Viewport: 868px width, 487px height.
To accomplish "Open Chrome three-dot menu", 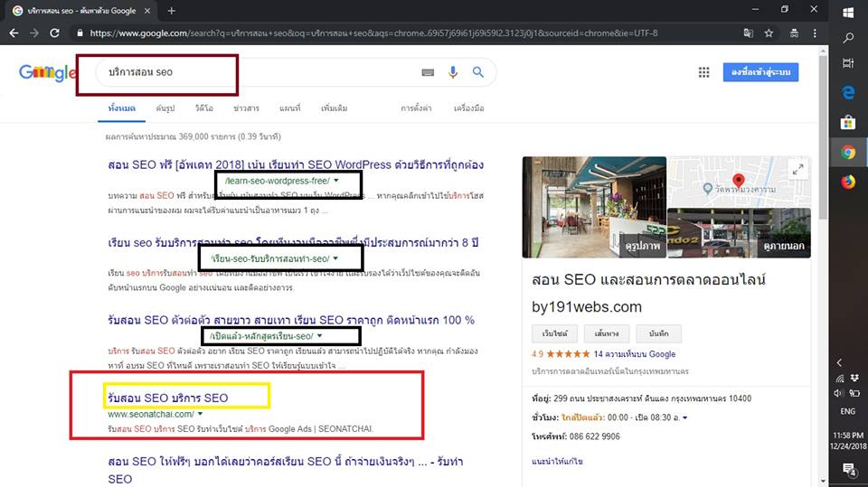I will 815,33.
